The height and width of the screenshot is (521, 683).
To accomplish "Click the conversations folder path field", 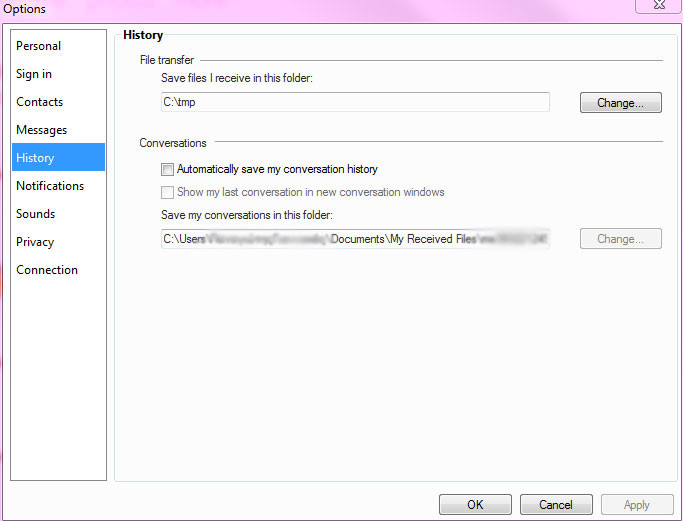I will [355, 239].
